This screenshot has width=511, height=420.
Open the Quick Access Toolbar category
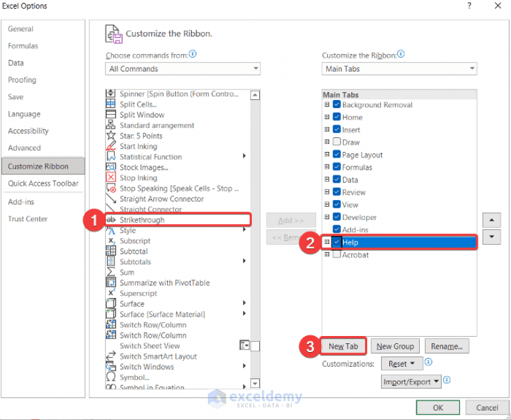coord(43,183)
